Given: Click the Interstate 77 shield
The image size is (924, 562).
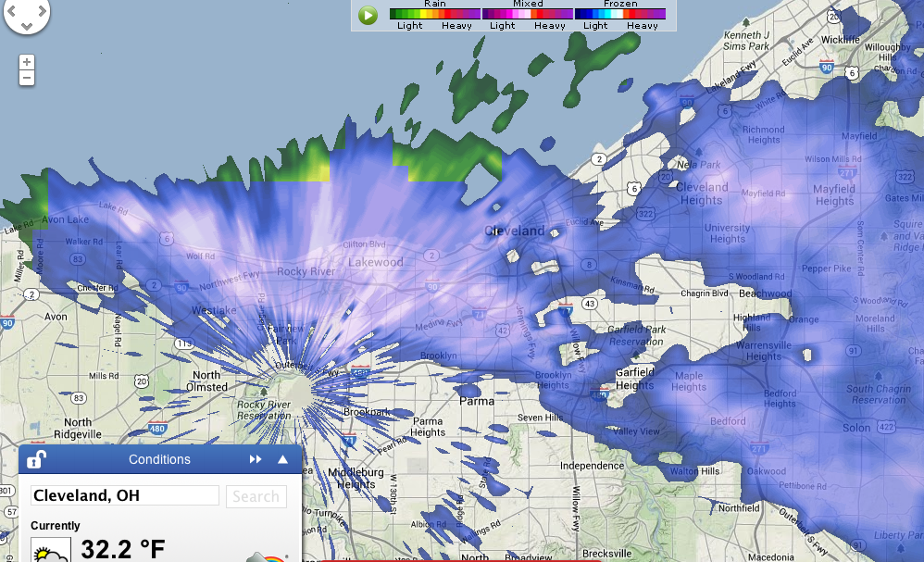Looking at the screenshot, I should point(565,309).
